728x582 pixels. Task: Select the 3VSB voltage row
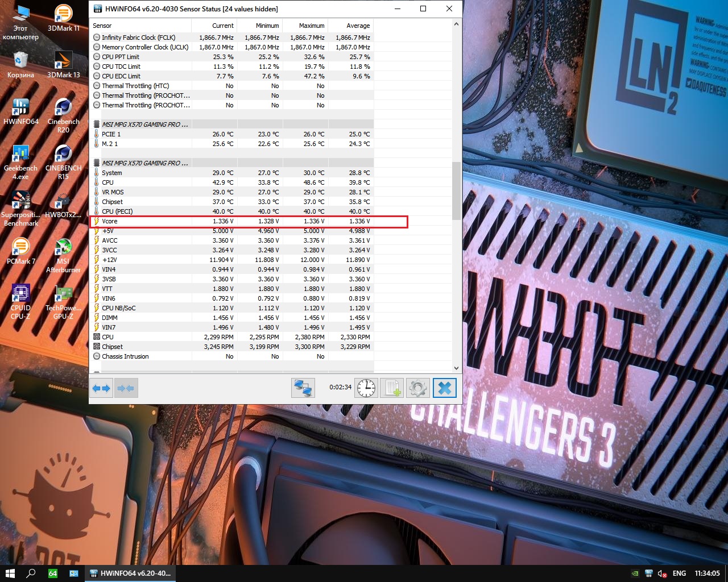pos(231,279)
